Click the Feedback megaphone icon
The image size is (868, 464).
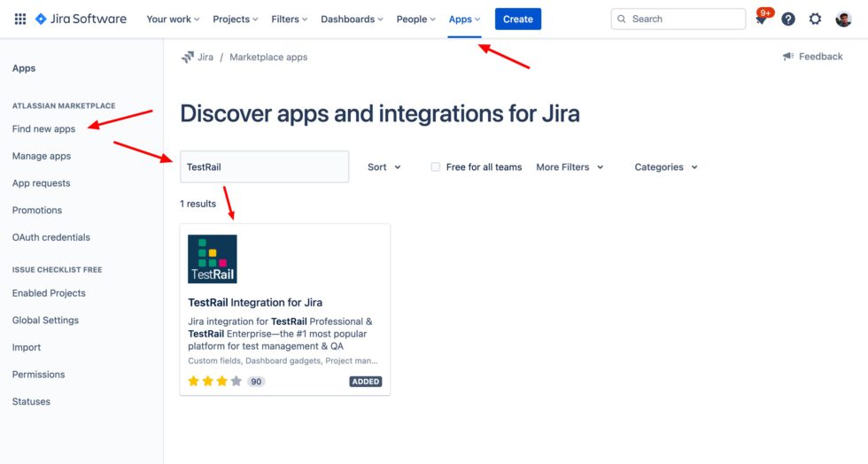click(788, 57)
